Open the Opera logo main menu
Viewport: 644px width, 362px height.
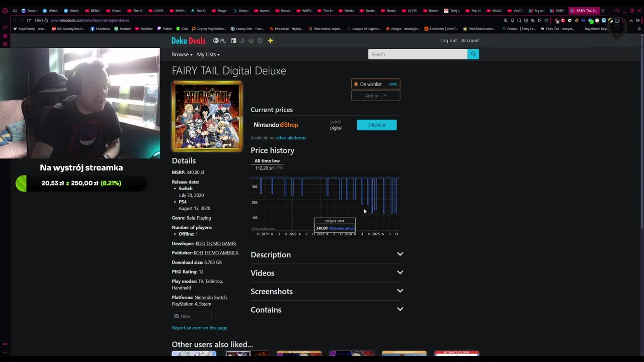click(x=5, y=11)
